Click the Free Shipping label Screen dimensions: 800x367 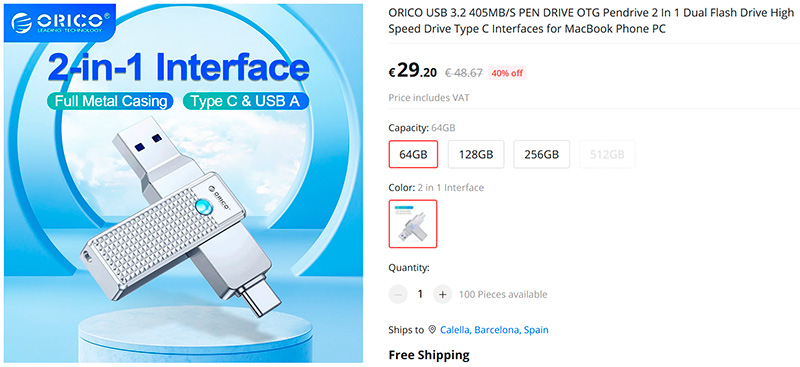429,355
